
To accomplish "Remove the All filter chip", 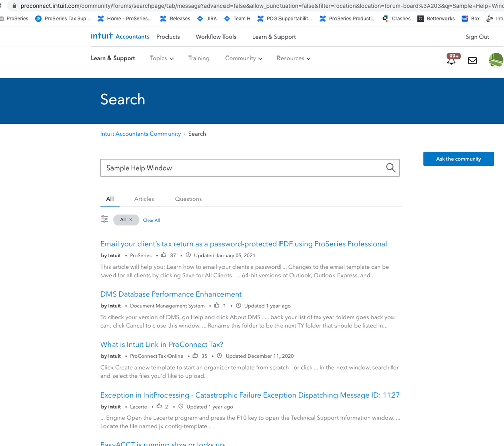I will tap(131, 220).
